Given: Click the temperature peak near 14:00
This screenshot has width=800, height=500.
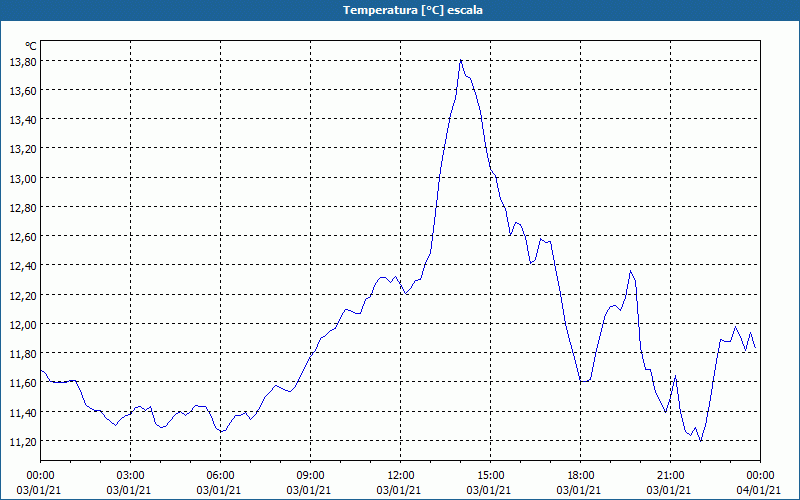Looking at the screenshot, I should [461, 60].
